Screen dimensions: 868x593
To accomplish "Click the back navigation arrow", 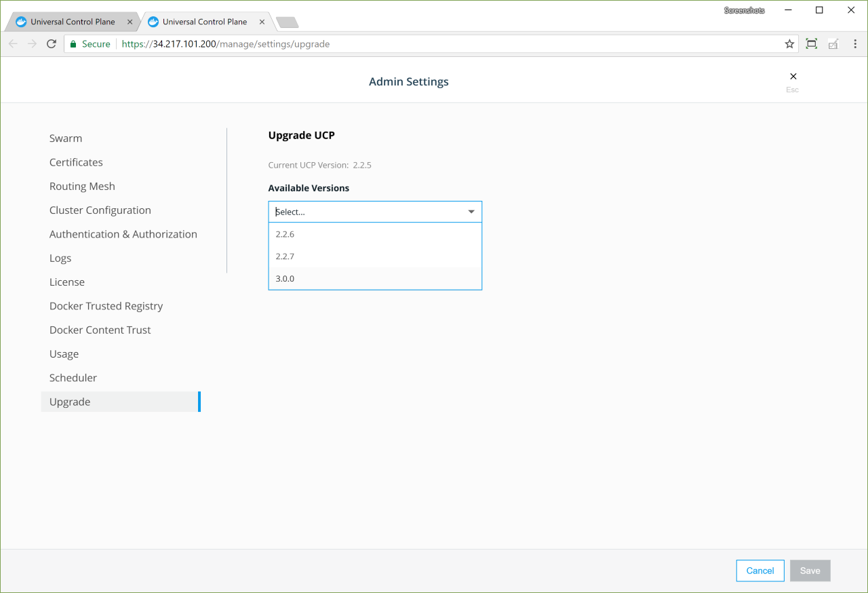I will click(12, 43).
